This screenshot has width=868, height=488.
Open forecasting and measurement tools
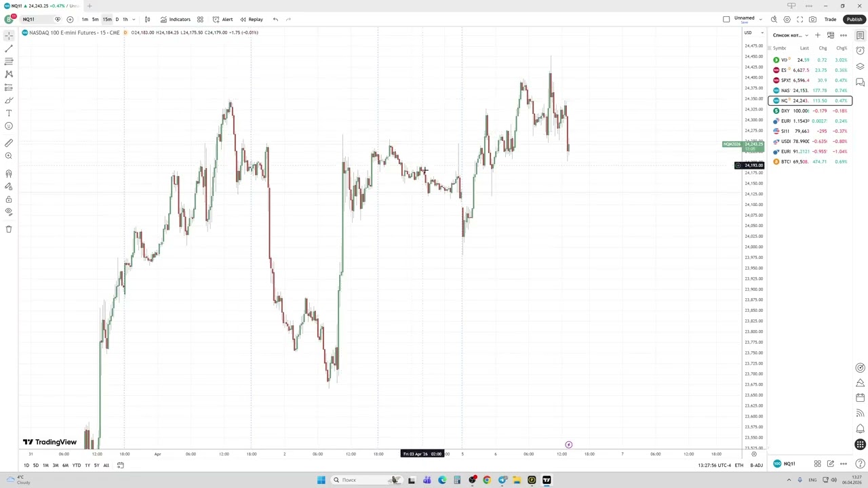coord(9,87)
